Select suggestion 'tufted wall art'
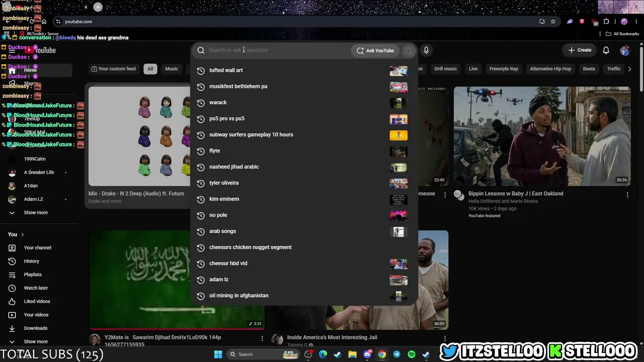The height and width of the screenshot is (362, 644). tap(304, 70)
